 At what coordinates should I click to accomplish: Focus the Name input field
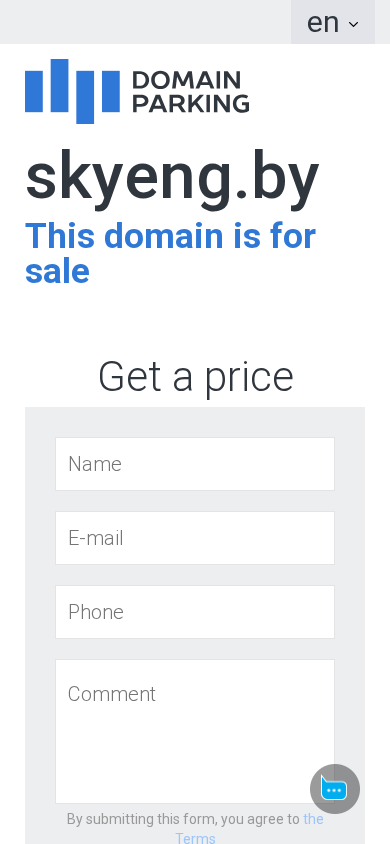195,464
